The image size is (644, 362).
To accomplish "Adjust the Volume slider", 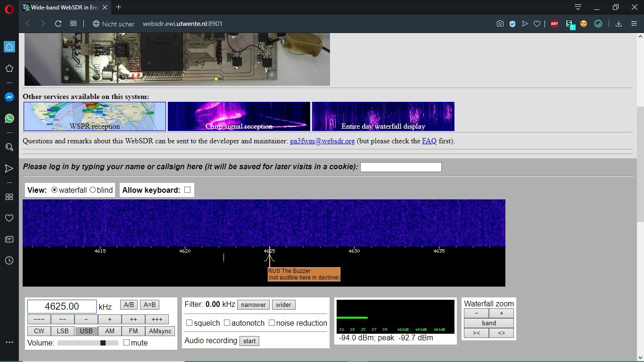I will pos(88,343).
